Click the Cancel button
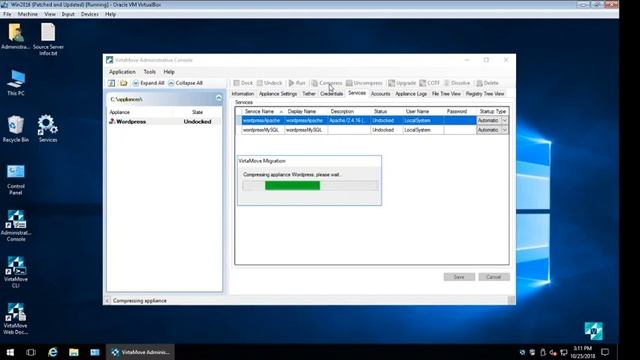 (493, 277)
